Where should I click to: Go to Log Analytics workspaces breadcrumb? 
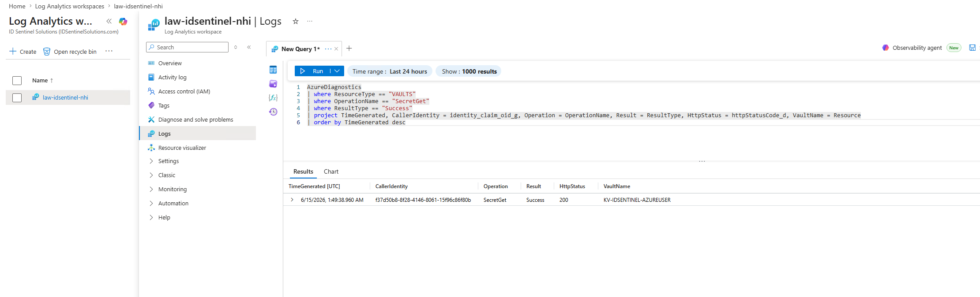pyautogui.click(x=70, y=6)
